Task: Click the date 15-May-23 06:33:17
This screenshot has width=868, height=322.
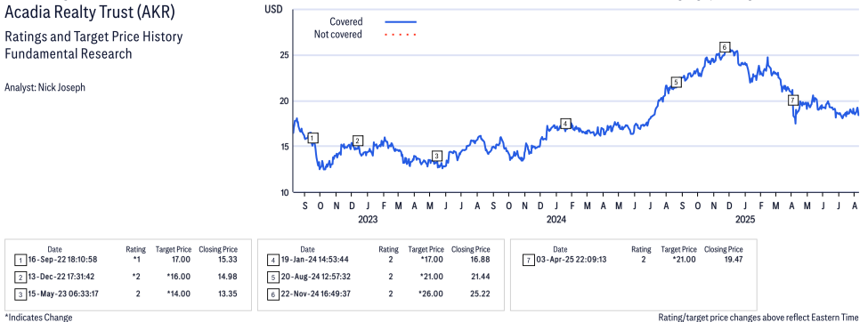Action: 62,294
